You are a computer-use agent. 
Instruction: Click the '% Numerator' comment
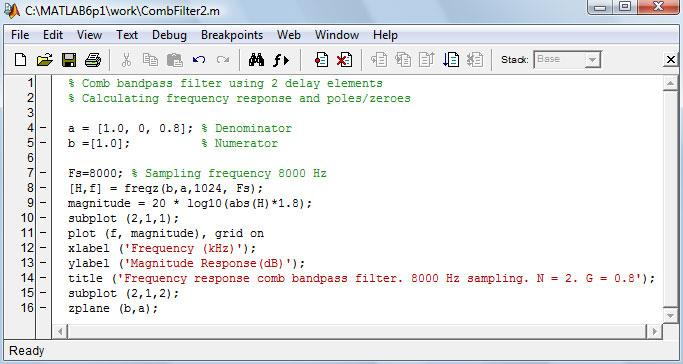pos(239,143)
